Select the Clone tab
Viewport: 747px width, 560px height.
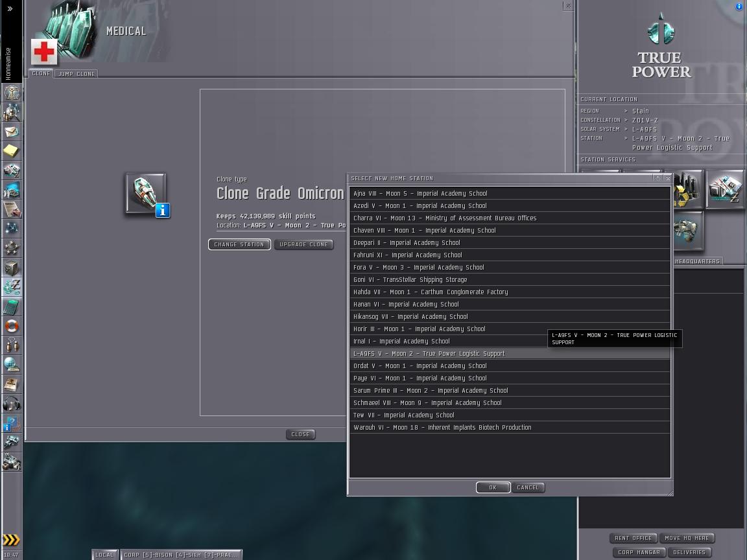(x=41, y=73)
